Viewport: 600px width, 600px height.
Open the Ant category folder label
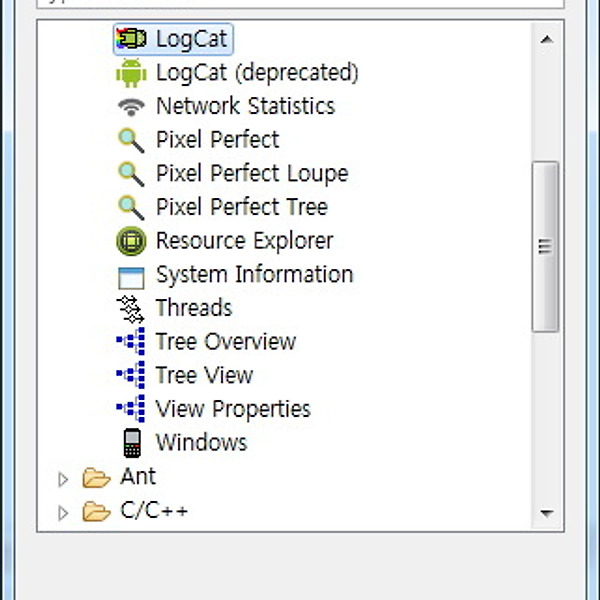(x=138, y=477)
